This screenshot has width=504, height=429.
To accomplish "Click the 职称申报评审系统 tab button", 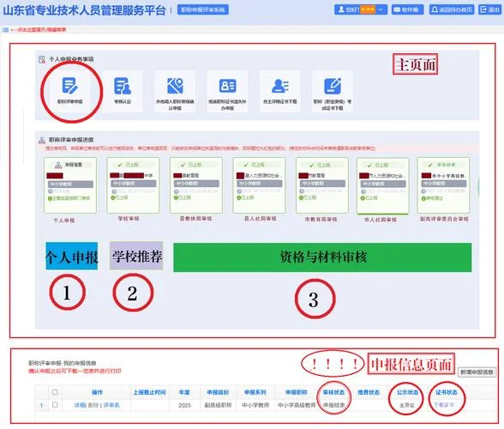I will click(x=203, y=9).
